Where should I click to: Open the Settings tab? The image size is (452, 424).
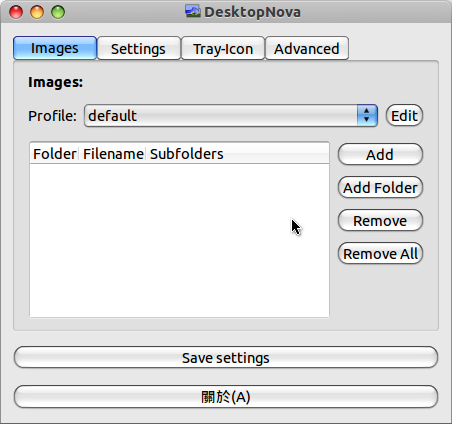point(138,49)
